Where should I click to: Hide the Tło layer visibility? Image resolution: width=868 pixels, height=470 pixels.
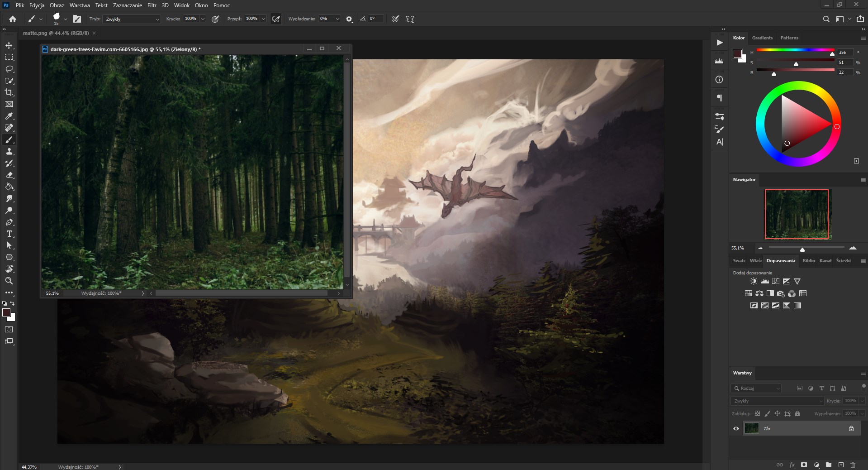(x=736, y=428)
